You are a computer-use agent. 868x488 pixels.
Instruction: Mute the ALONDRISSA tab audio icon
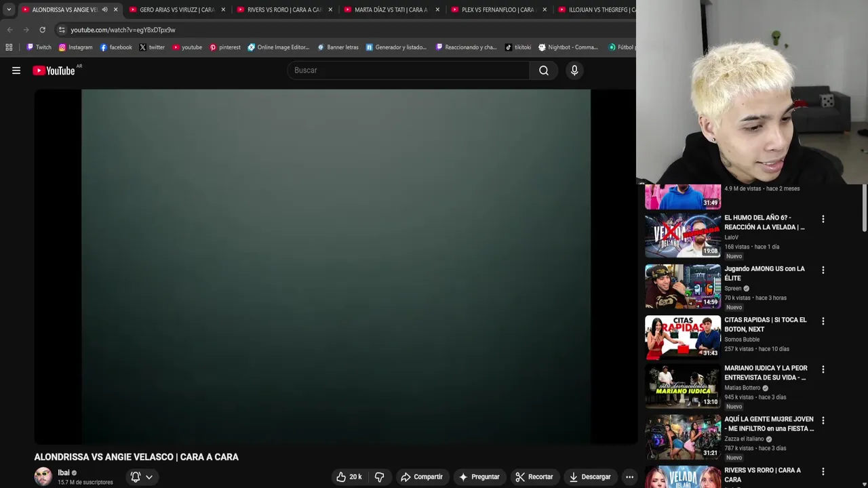pos(104,9)
